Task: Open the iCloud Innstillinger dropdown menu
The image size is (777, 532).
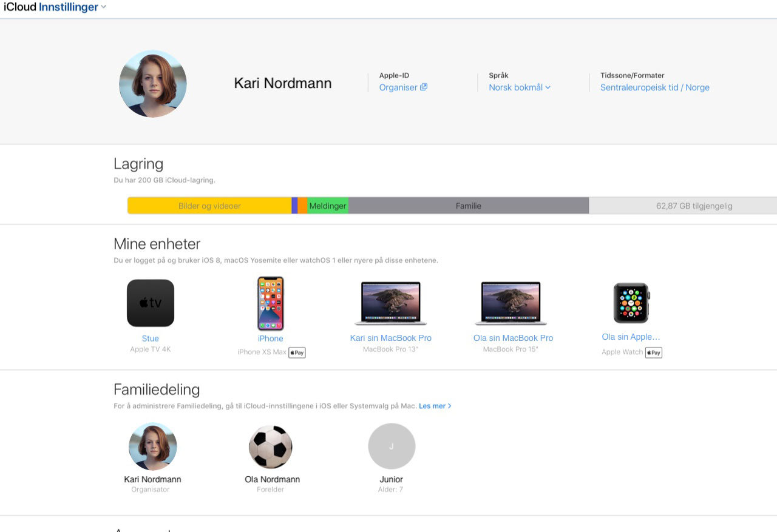Action: click(x=55, y=7)
